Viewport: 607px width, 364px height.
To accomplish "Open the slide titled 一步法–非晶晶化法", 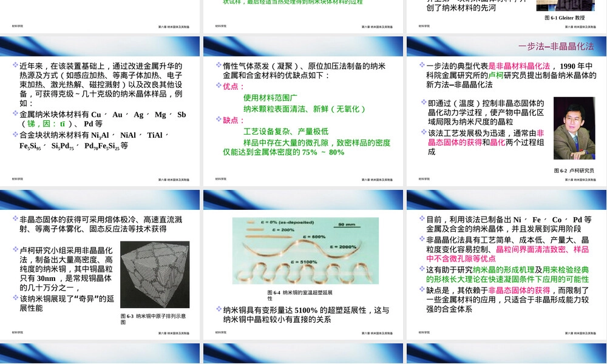I will click(506, 112).
